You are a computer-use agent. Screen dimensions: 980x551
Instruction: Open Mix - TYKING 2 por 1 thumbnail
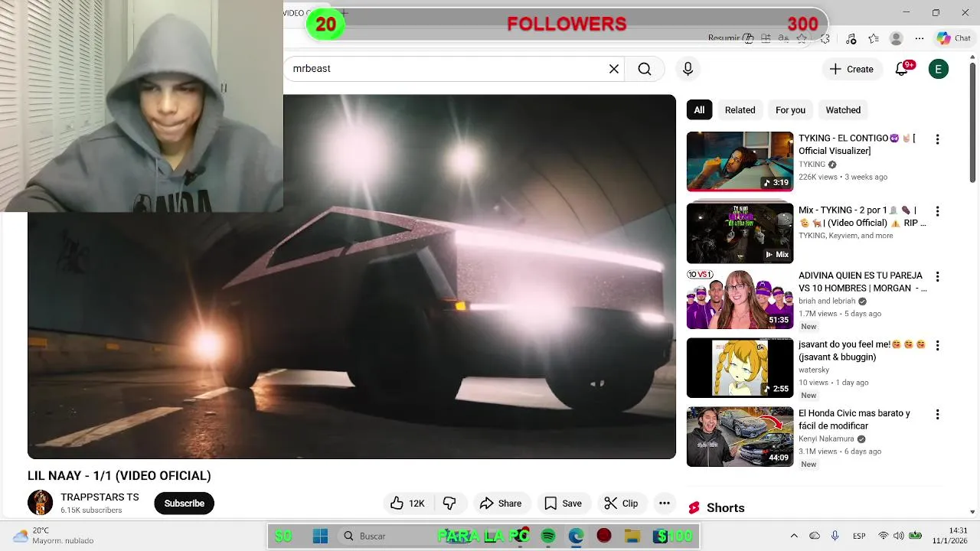click(740, 233)
